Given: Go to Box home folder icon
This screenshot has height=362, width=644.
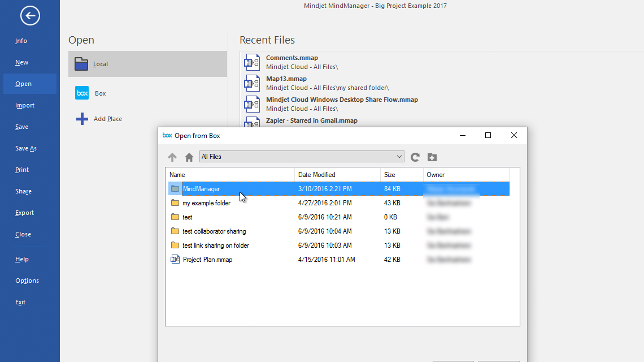Looking at the screenshot, I should [x=189, y=157].
